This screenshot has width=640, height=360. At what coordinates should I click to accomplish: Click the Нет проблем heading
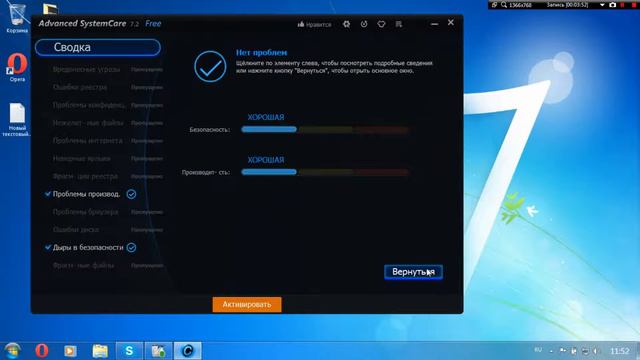coord(261,53)
